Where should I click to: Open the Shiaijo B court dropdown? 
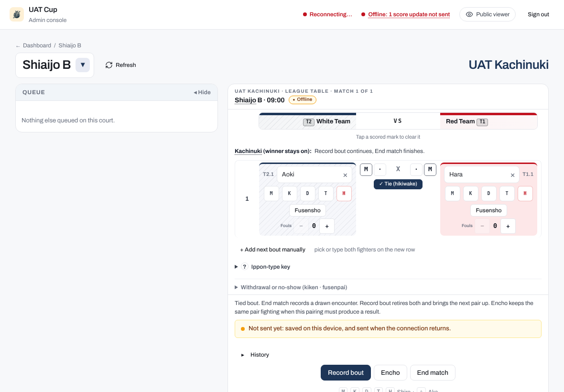(82, 65)
